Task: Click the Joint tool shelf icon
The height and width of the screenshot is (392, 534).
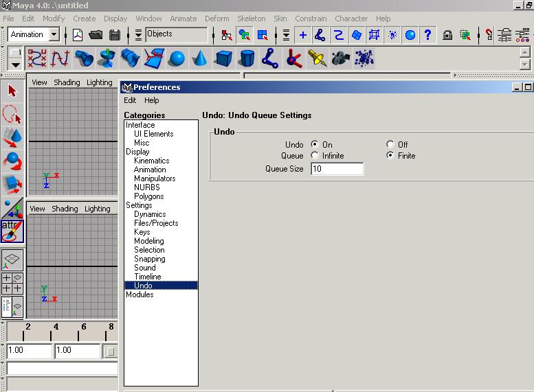Action: (x=269, y=58)
